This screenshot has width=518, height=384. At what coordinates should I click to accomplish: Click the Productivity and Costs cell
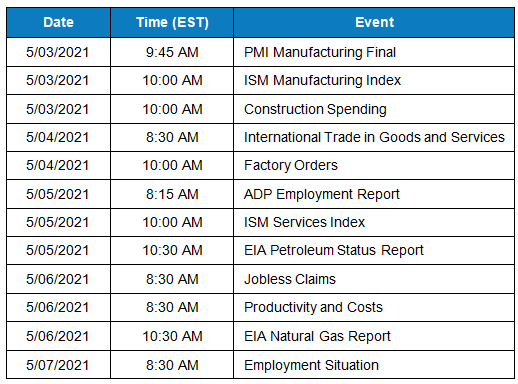374,307
